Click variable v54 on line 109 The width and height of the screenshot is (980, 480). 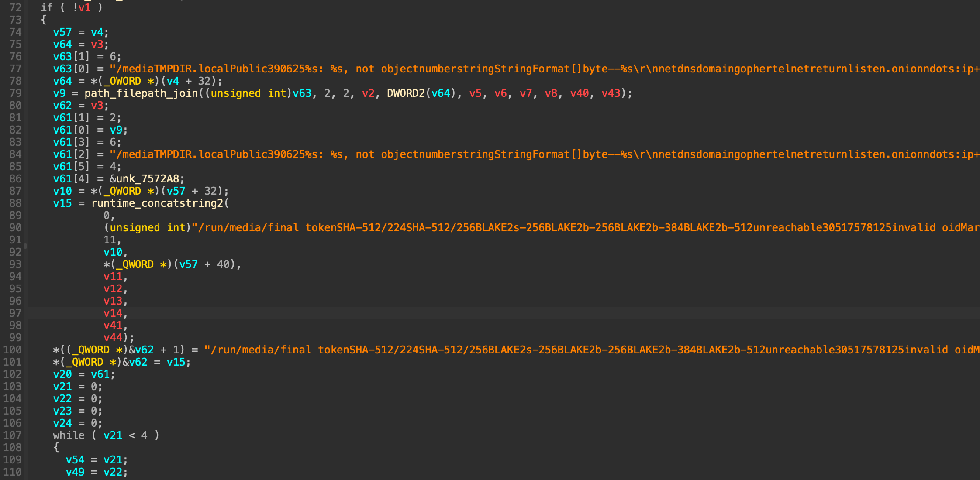click(x=75, y=460)
